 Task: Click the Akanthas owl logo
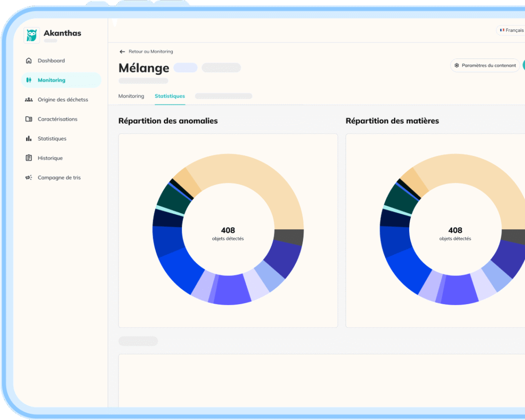(31, 35)
